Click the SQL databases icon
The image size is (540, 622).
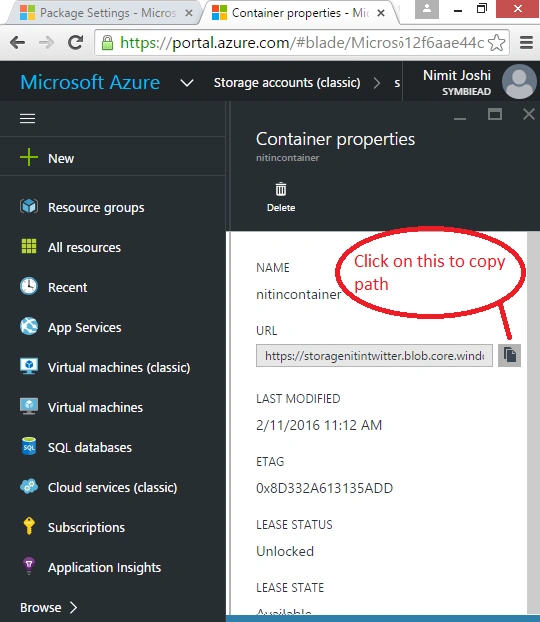29,446
